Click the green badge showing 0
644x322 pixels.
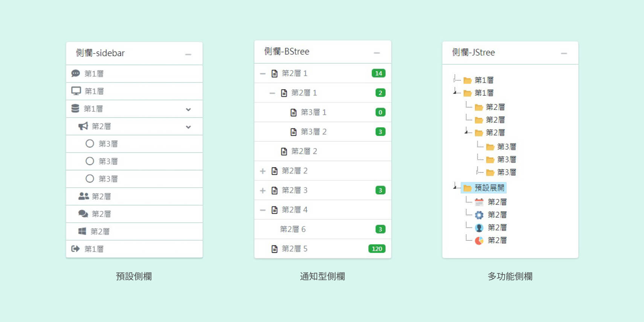pyautogui.click(x=380, y=112)
